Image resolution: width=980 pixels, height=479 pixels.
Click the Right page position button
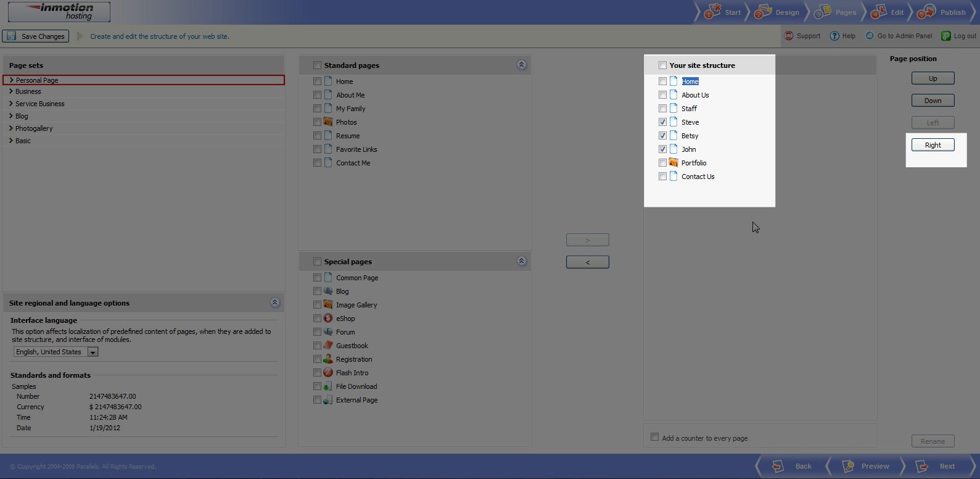coord(933,145)
